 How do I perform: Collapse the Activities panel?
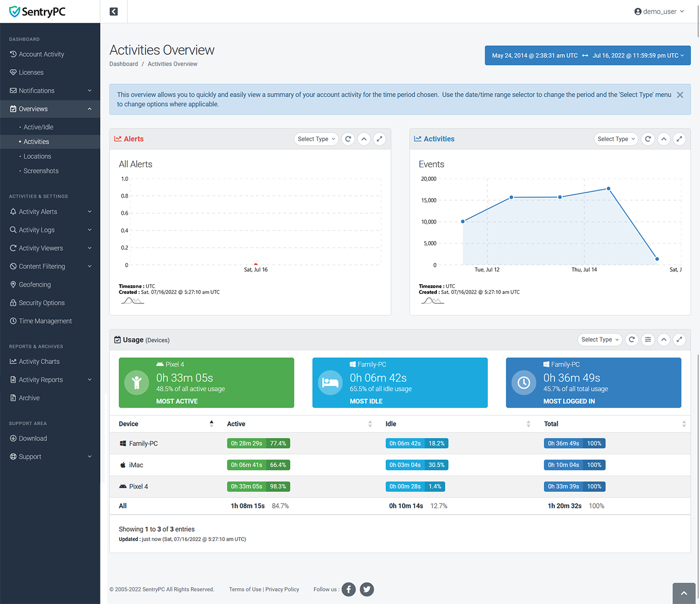click(664, 139)
